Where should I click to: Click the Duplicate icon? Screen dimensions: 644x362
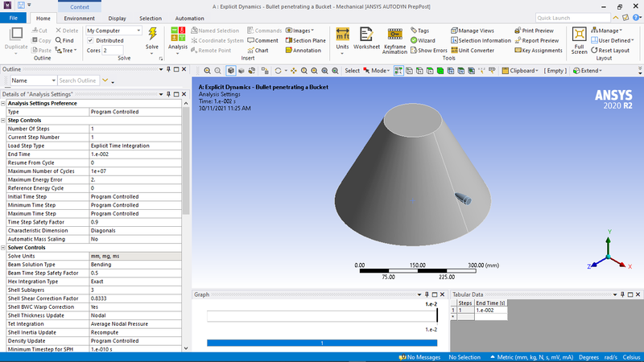(16, 34)
